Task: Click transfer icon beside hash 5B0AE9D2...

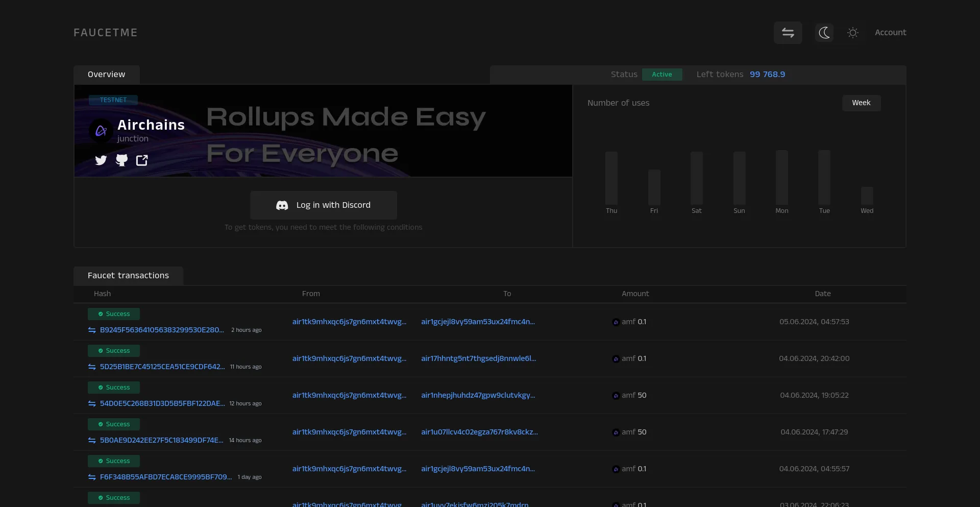Action: pyautogui.click(x=92, y=441)
